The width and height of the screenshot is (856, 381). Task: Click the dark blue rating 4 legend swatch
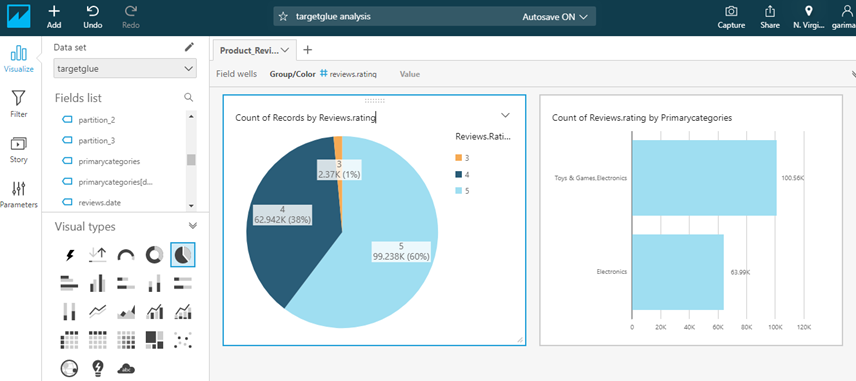[x=459, y=175]
